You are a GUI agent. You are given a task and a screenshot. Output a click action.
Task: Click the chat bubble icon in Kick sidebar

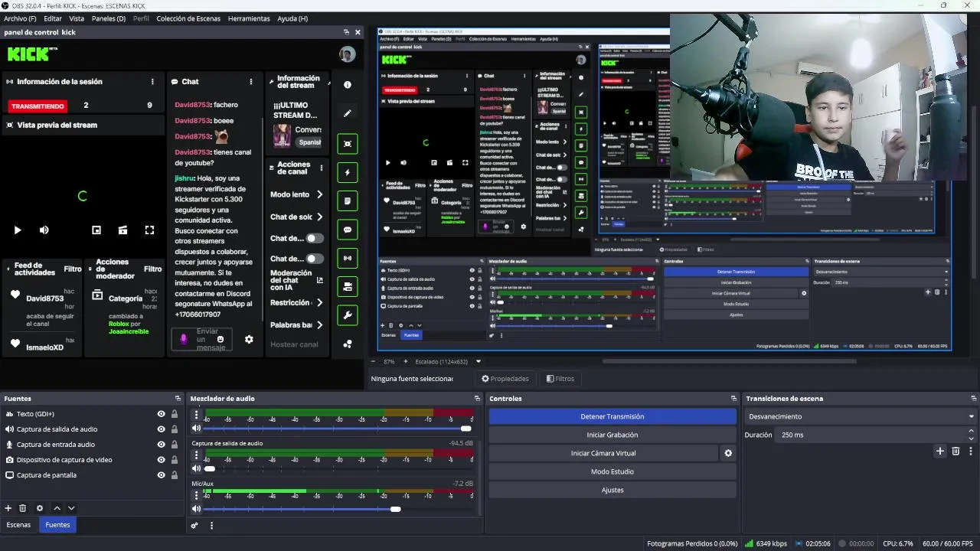(348, 230)
